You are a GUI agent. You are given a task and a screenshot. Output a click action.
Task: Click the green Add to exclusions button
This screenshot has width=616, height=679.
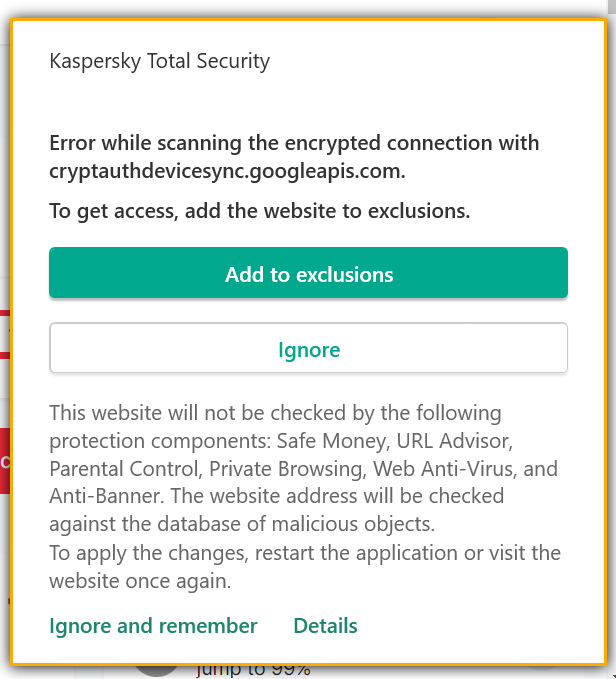pos(308,272)
